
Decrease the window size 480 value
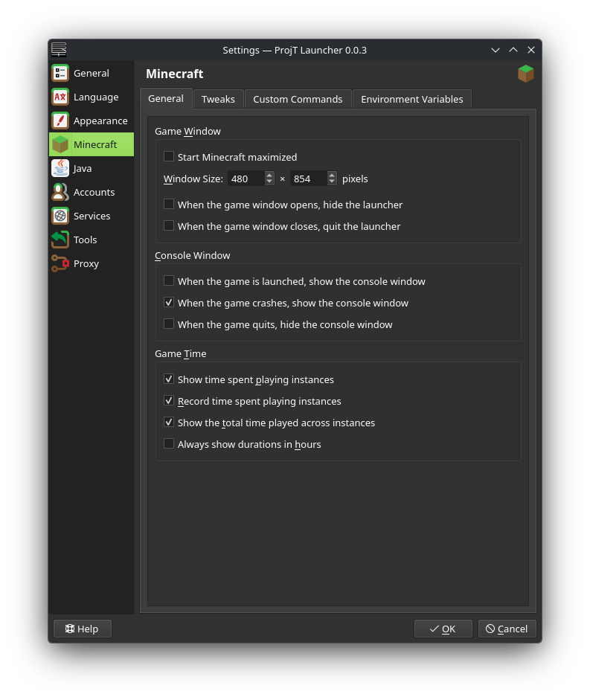[269, 182]
